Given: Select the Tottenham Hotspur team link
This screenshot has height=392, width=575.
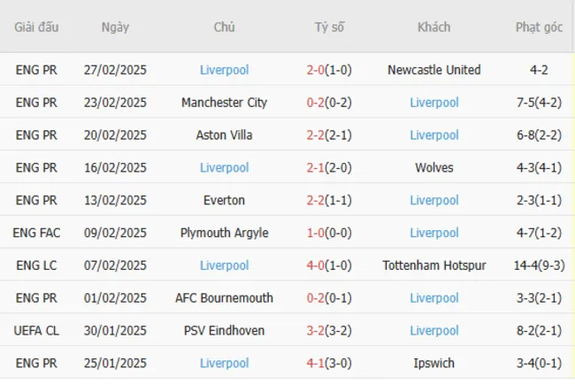Looking at the screenshot, I should 433,265.
